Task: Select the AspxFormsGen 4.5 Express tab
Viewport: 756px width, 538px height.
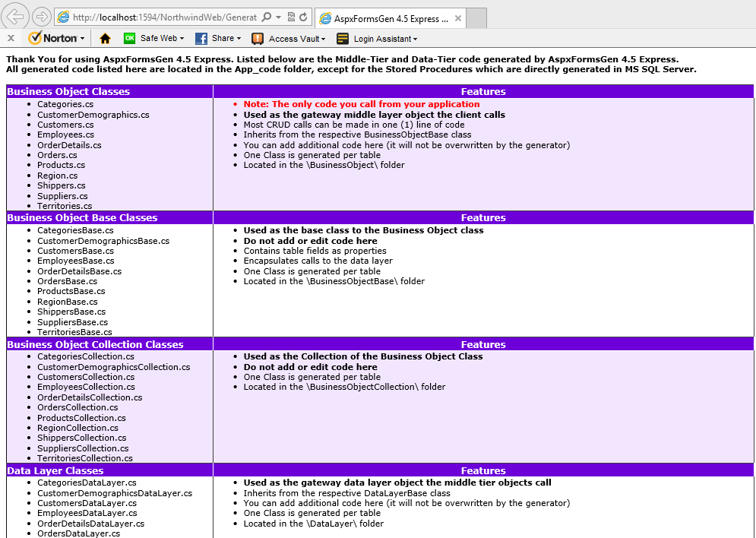Action: pyautogui.click(x=391, y=18)
